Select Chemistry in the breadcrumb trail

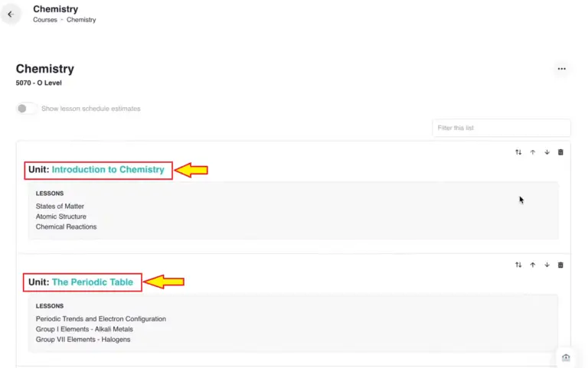[x=81, y=20]
